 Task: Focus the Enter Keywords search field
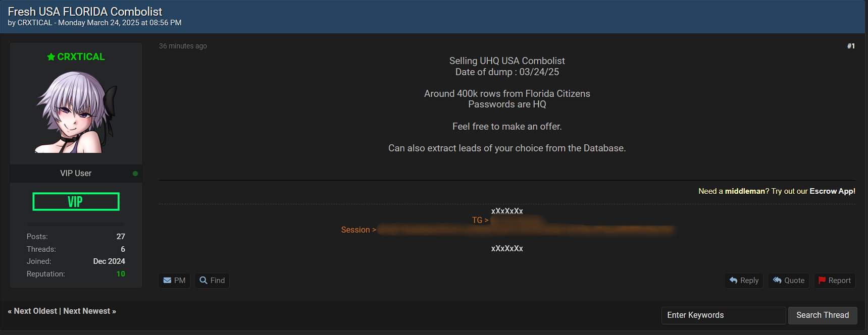tap(723, 315)
